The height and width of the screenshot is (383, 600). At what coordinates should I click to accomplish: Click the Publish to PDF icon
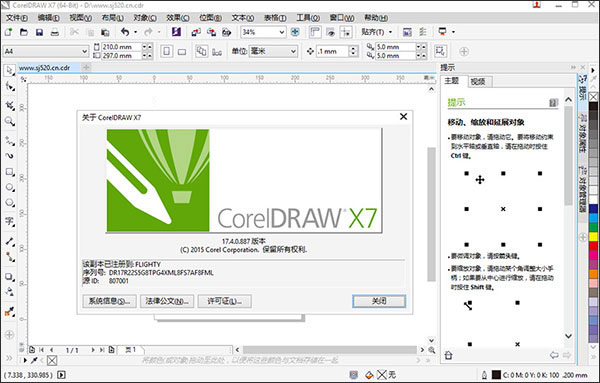(227, 32)
